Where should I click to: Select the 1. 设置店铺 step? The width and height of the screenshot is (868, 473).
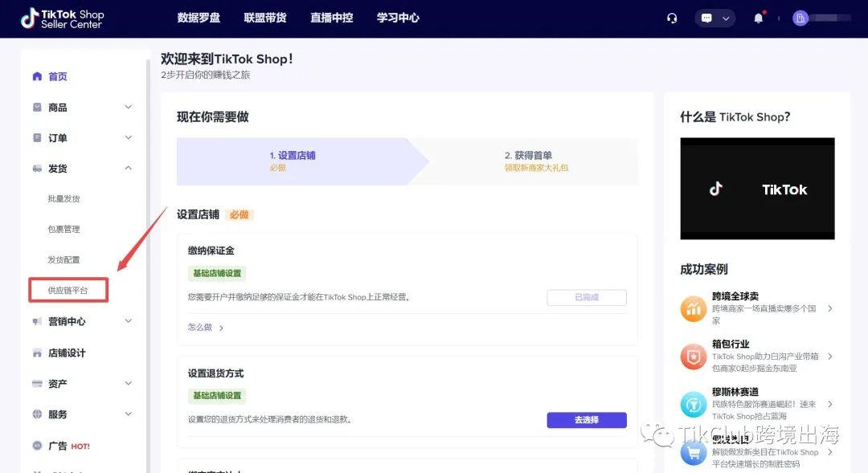[x=293, y=161]
